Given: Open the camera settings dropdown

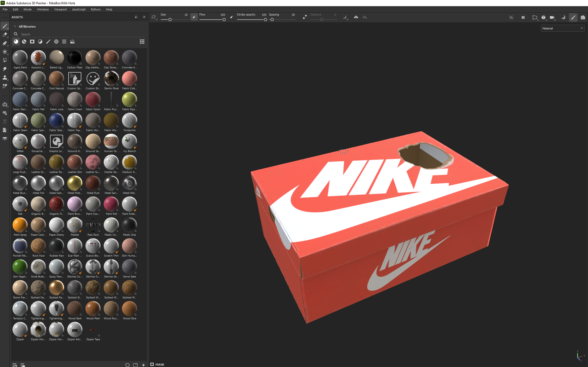Looking at the screenshot, I should pyautogui.click(x=552, y=17).
